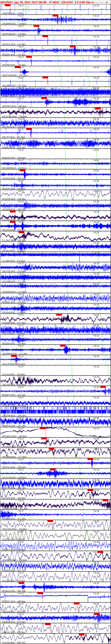
Task: Select station label 'PB B941 EHZ -- 157.9km'
Action: 14,54
